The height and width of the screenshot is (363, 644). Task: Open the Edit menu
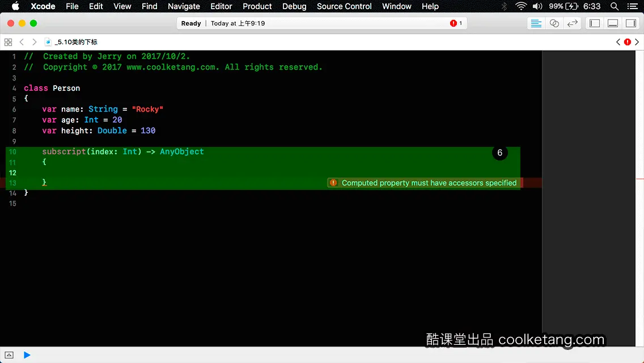pyautogui.click(x=96, y=6)
